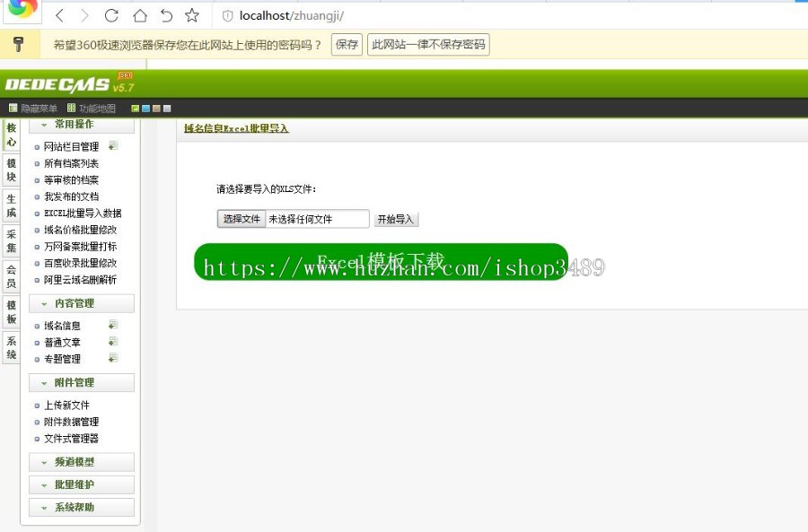Bookmark this page with the star icon
808x532 pixels.
[x=192, y=15]
